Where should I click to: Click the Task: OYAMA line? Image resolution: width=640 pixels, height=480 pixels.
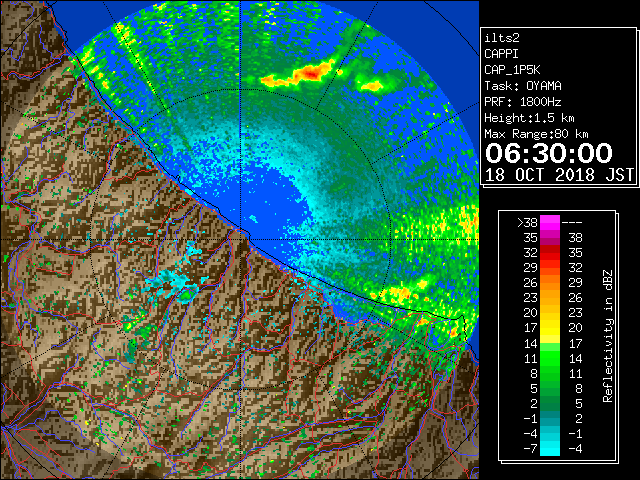coord(523,86)
